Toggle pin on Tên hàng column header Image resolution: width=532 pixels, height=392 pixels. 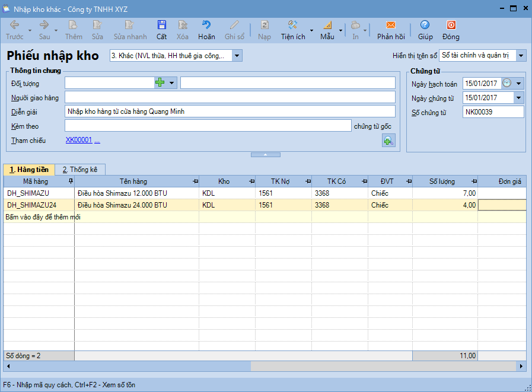click(196, 181)
